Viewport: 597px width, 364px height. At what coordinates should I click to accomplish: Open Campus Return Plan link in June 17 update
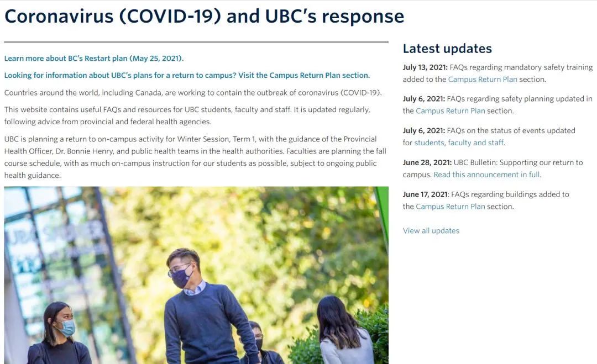point(451,207)
